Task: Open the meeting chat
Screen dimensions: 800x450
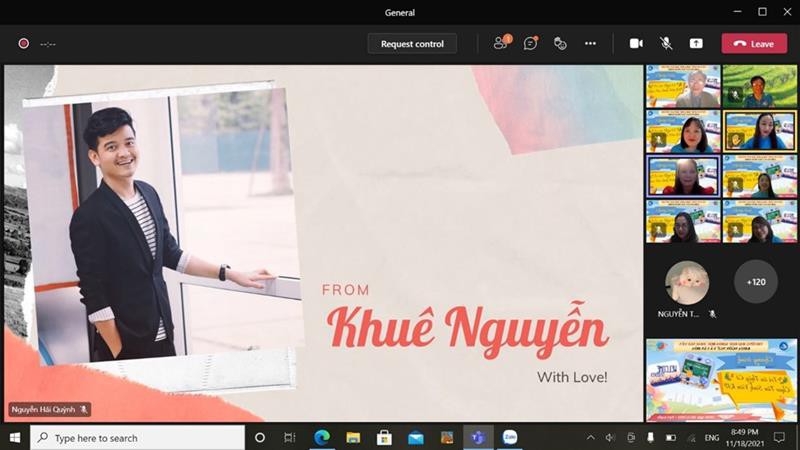Action: (x=531, y=43)
